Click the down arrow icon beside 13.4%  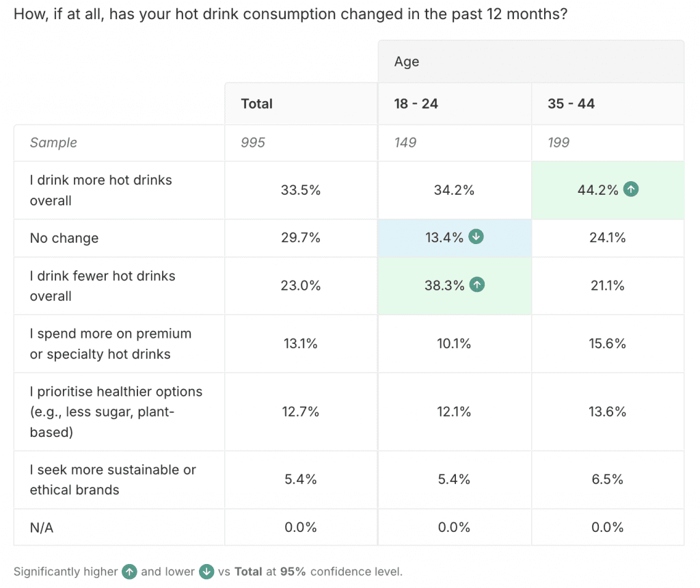coord(477,237)
